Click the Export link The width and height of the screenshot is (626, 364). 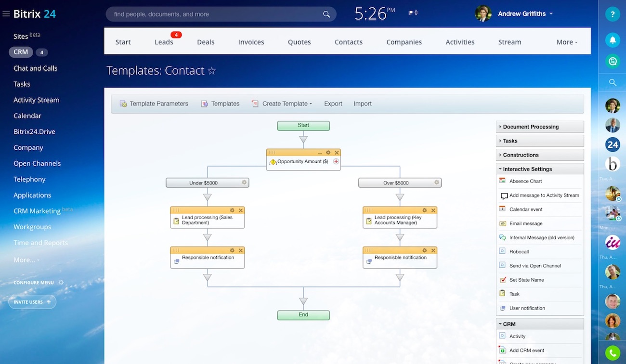click(333, 103)
